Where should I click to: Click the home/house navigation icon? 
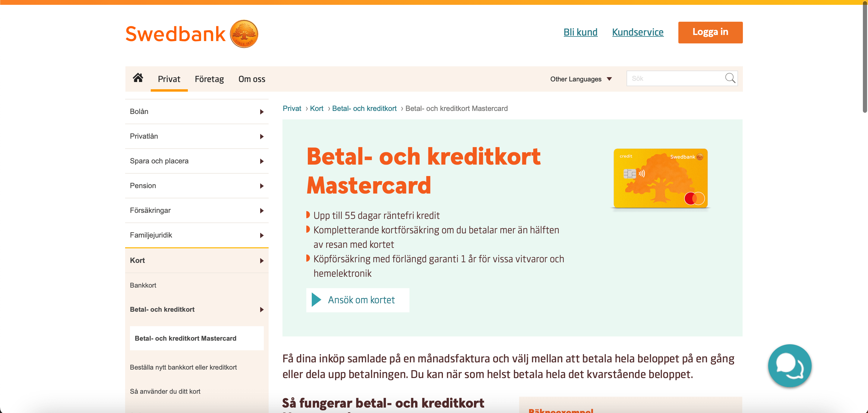(137, 79)
